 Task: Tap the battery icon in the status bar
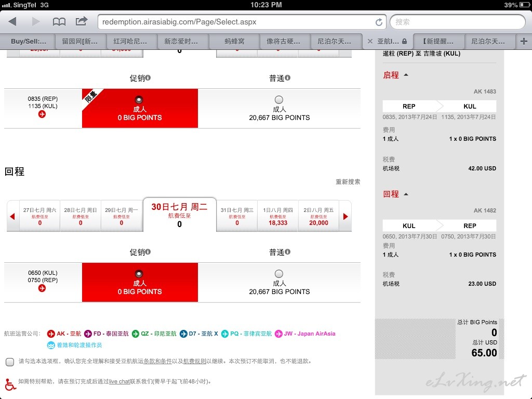[525, 5]
